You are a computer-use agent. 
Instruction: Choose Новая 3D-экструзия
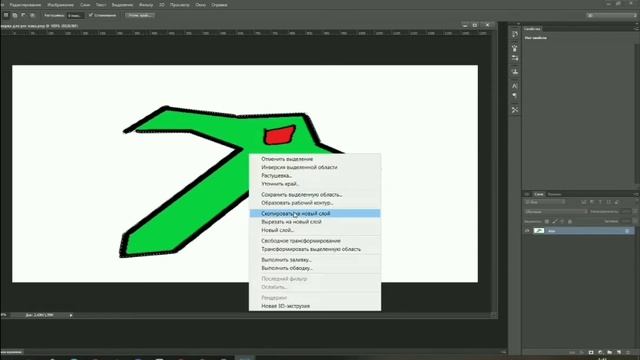tap(315, 306)
